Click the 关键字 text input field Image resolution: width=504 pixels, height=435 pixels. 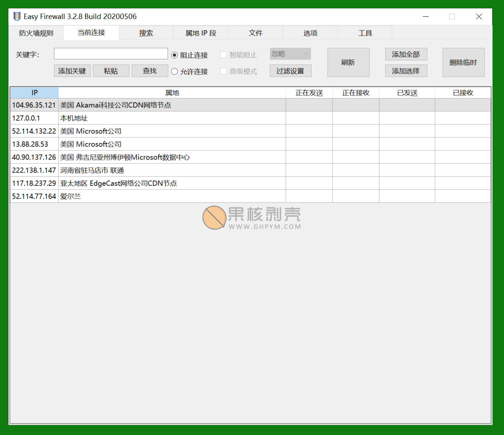point(111,54)
